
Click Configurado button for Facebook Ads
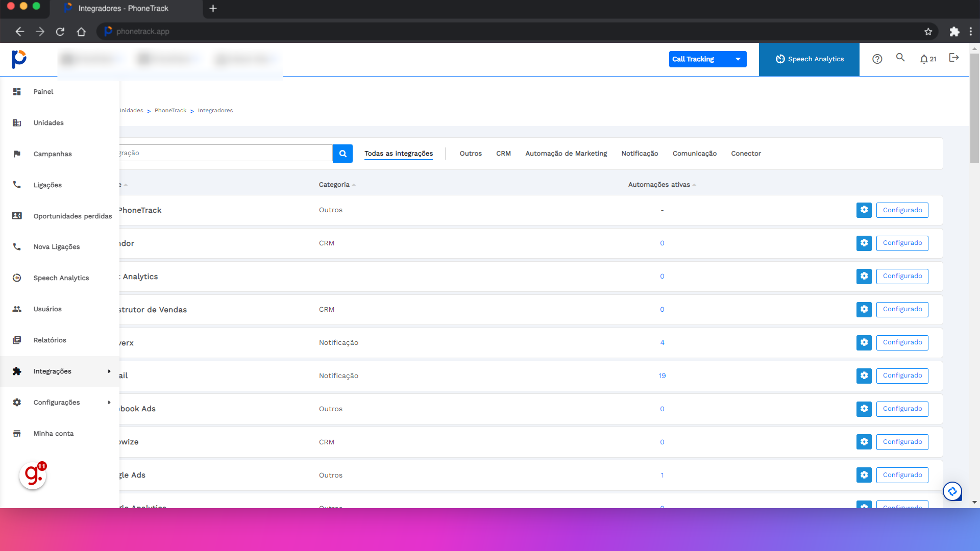[x=902, y=409]
